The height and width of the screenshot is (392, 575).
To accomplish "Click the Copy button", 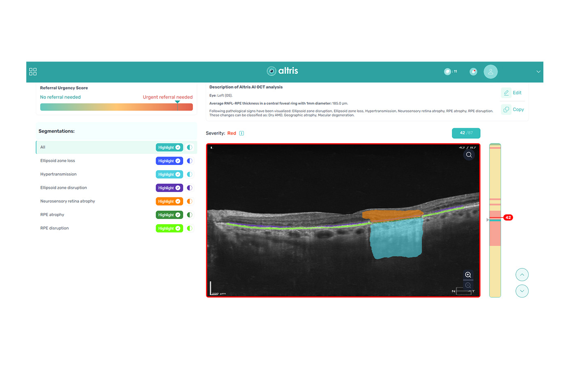I will coord(512,109).
